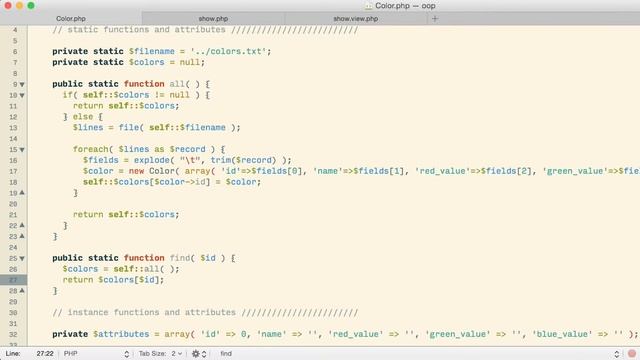Screen dimensions: 640x360
Task: Collapse the find function fold at line 25
Action: [x=22, y=258]
